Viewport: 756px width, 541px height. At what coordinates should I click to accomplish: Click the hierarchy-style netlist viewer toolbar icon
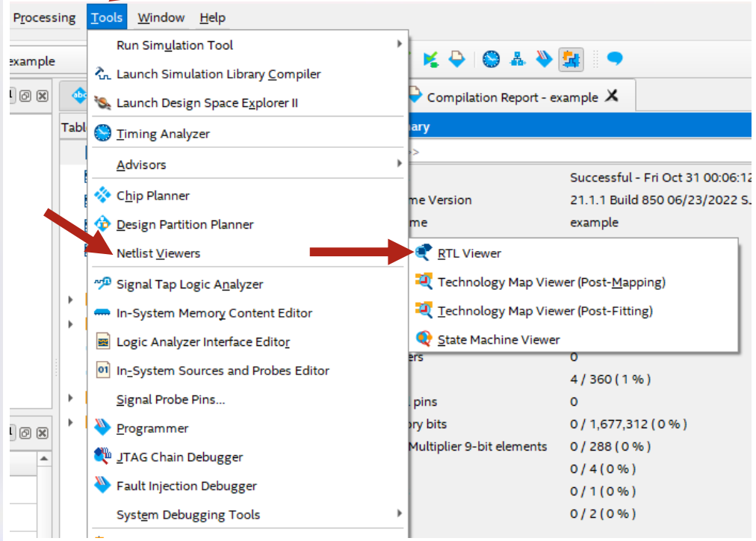518,59
